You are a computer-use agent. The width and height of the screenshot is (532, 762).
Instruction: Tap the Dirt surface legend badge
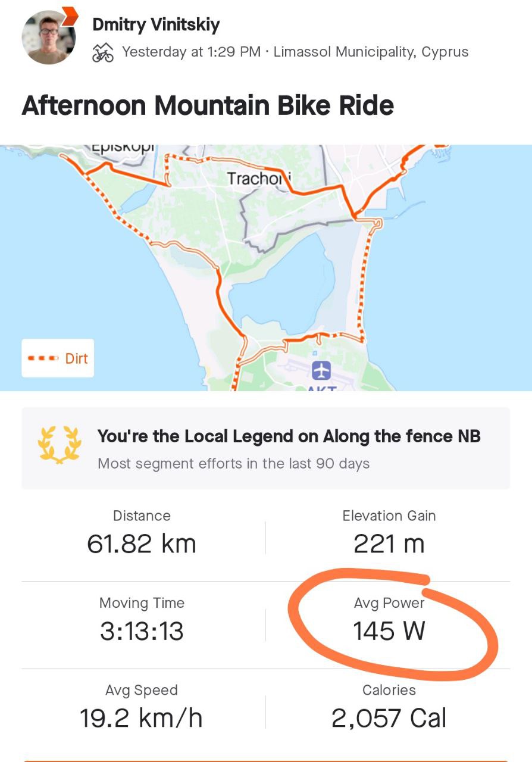click(58, 358)
